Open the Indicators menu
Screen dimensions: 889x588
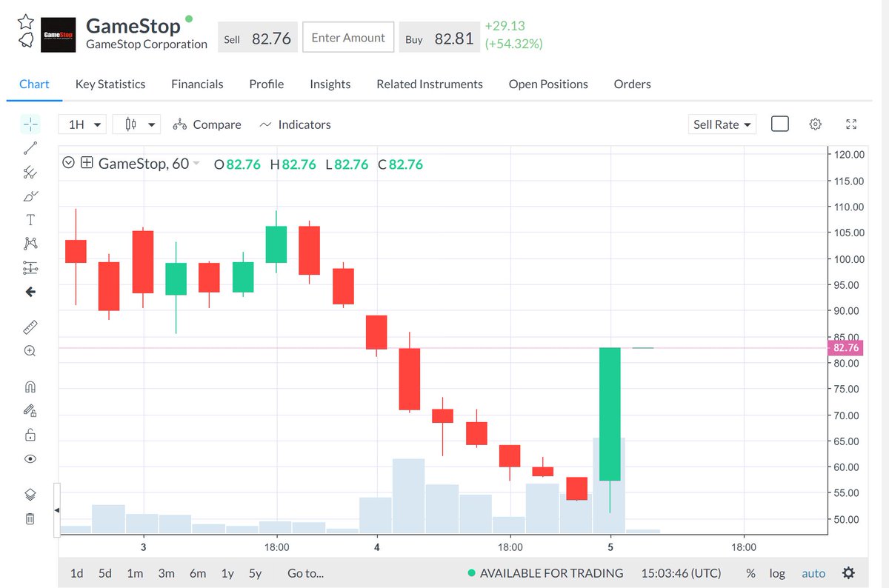[x=295, y=124]
